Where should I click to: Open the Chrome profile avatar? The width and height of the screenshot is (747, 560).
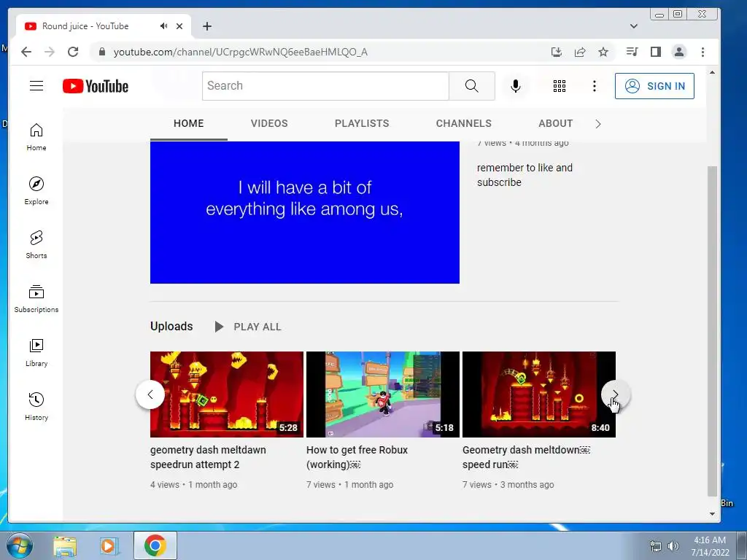click(x=679, y=52)
